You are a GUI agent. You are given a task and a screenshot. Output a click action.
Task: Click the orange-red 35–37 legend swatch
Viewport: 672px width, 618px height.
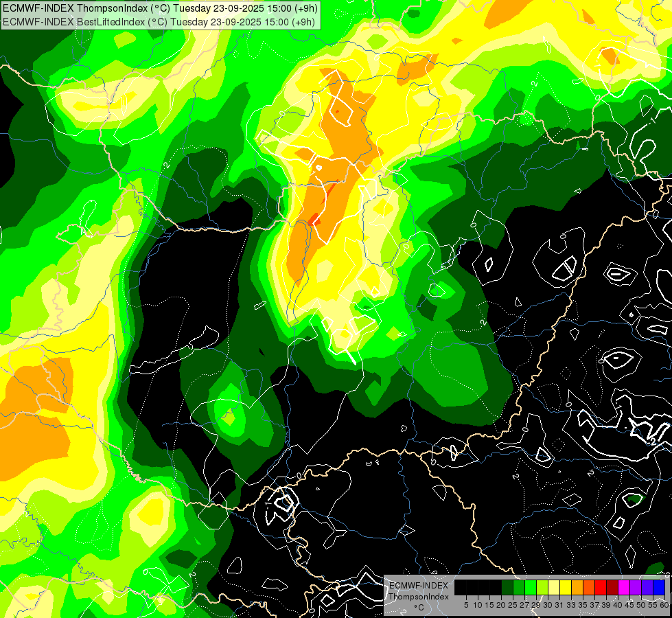pos(589,587)
